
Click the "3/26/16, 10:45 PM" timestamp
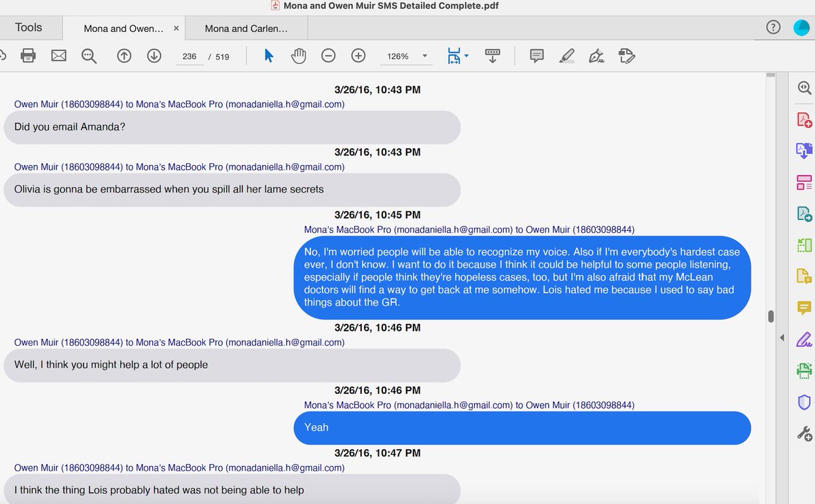378,215
